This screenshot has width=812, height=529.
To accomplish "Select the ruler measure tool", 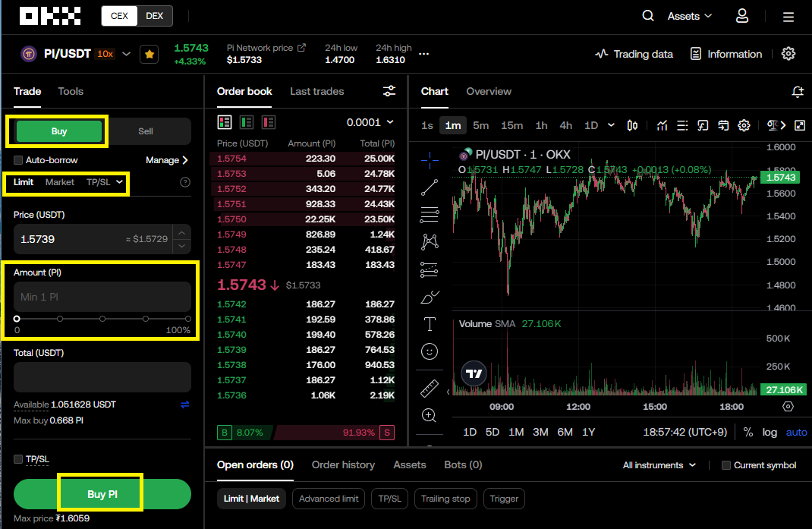I will [x=430, y=388].
